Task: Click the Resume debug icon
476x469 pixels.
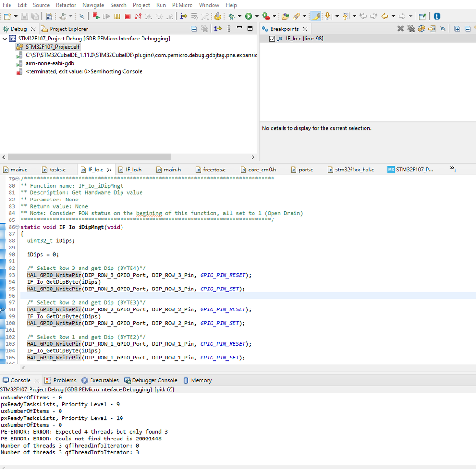Action: point(106,16)
